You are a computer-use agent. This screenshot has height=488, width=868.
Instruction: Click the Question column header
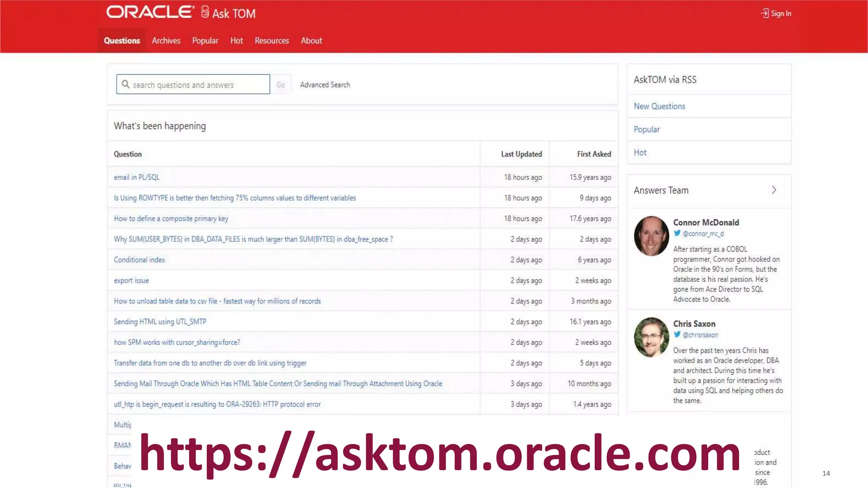click(x=128, y=154)
